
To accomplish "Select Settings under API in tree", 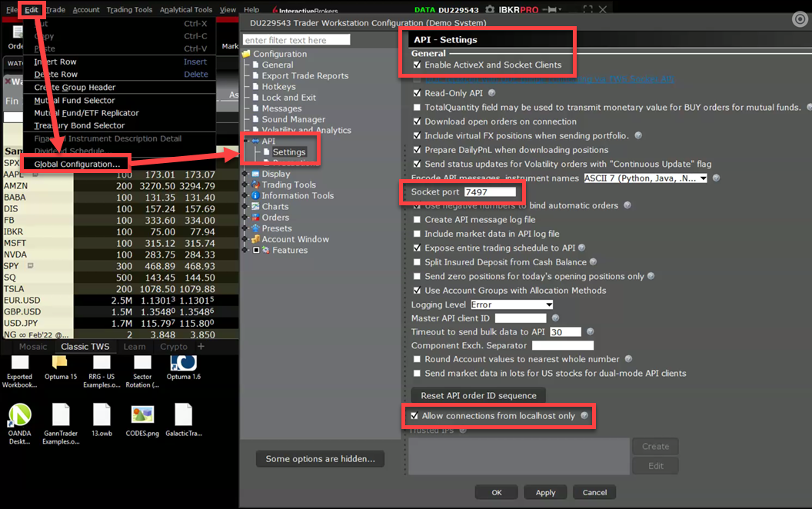I will pos(289,152).
